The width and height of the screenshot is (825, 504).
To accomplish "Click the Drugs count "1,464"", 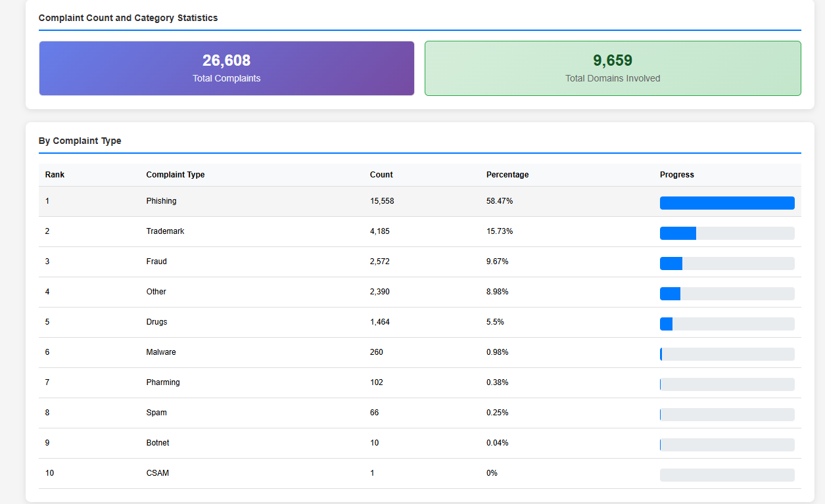I will [x=380, y=322].
